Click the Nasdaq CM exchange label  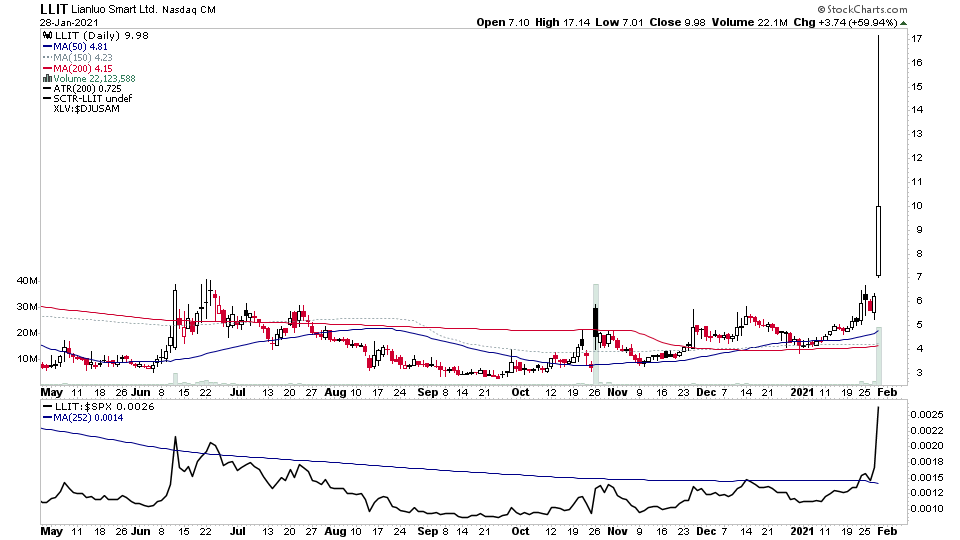[189, 10]
